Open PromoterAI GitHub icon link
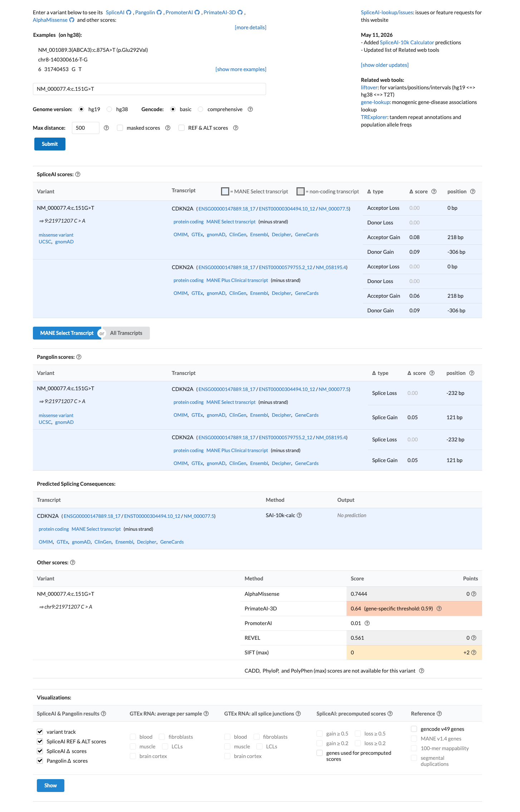Screen dimensions: 520x812 [197, 13]
